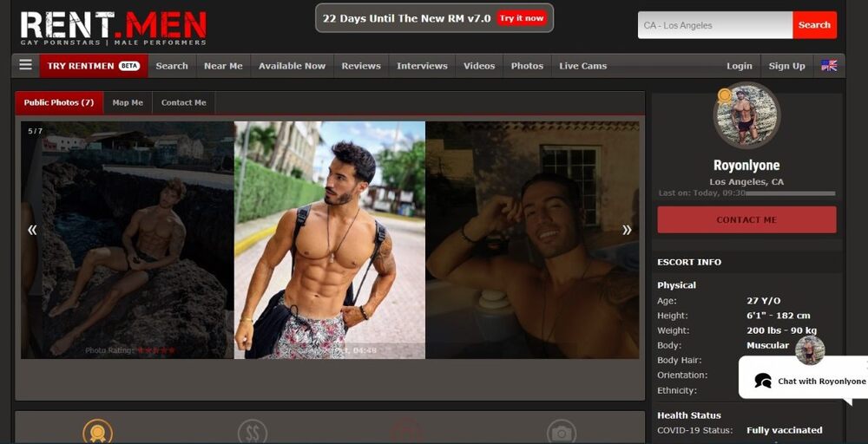The height and width of the screenshot is (444, 868).
Task: Click the red Search button
Action: (x=814, y=25)
